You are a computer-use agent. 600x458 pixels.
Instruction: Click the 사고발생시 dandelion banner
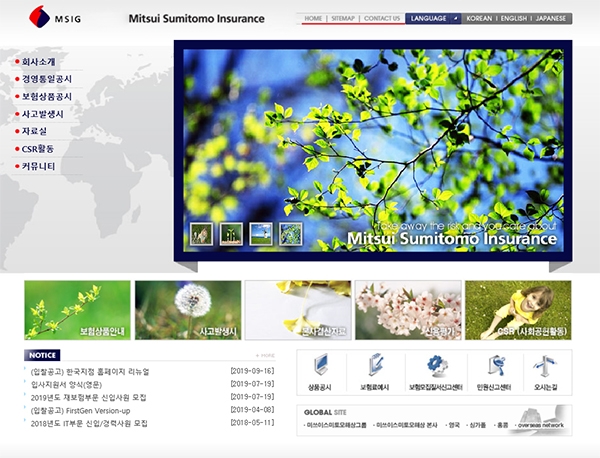pyautogui.click(x=188, y=310)
